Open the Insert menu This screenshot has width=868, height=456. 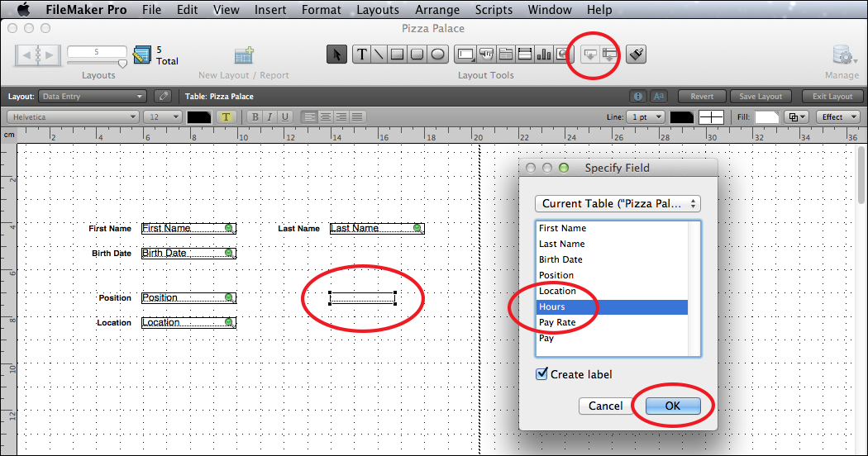[x=270, y=9]
